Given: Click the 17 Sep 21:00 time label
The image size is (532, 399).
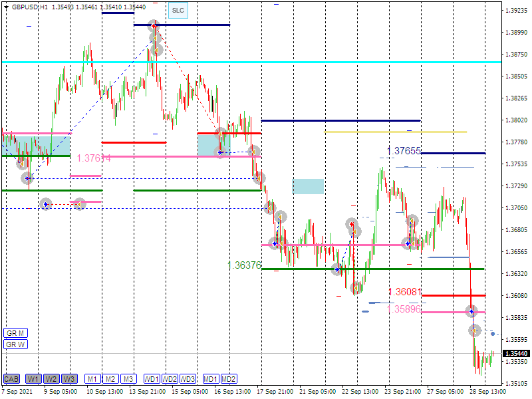Looking at the screenshot, I should click(x=275, y=392).
